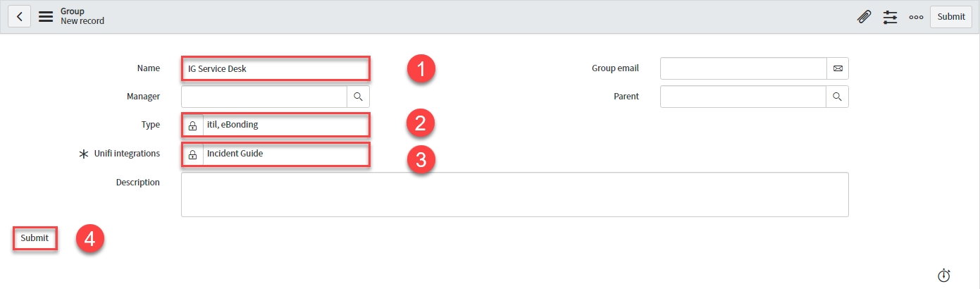Unlock the Unifi integrations lock icon
Image resolution: width=980 pixels, height=289 pixels.
192,154
